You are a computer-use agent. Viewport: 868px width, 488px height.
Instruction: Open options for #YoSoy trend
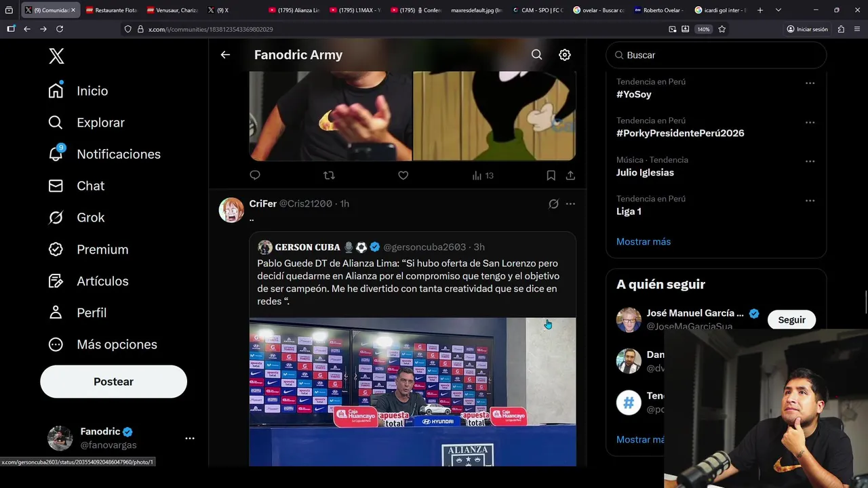coord(810,83)
